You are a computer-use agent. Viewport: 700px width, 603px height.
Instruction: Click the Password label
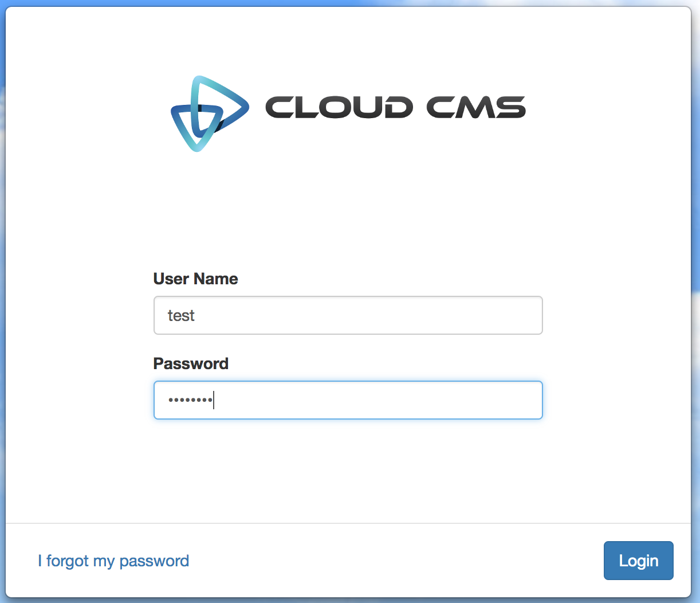pos(190,363)
